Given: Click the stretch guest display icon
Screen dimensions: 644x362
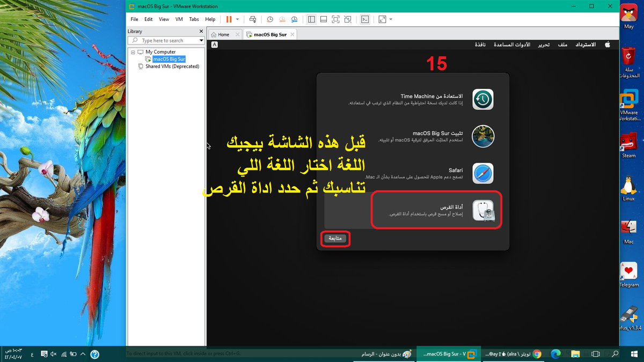Looking at the screenshot, I should pyautogui.click(x=382, y=19).
